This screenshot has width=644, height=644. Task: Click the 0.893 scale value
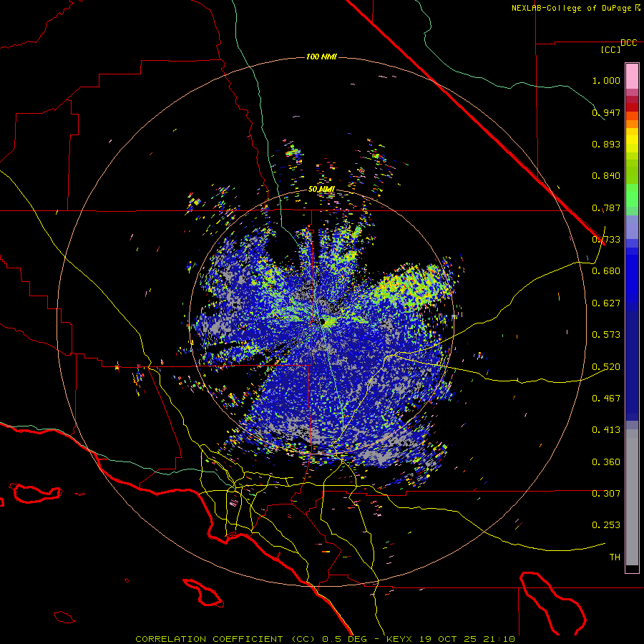[x=606, y=144]
